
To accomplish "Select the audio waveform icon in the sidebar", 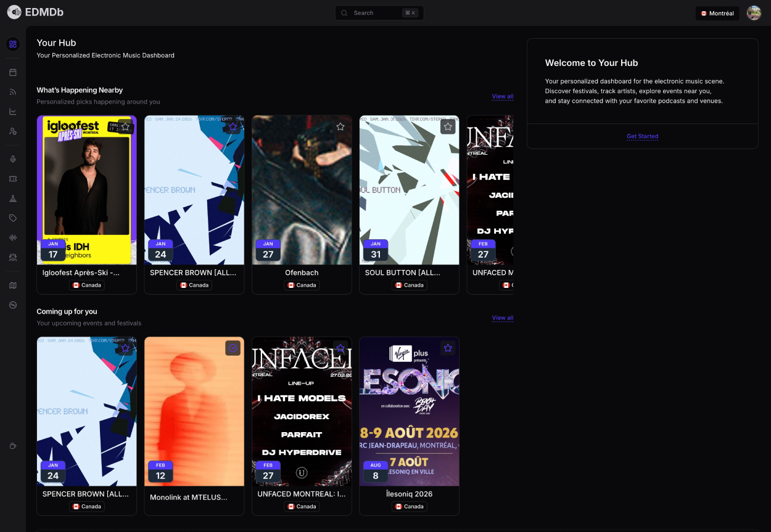I will pos(12,237).
